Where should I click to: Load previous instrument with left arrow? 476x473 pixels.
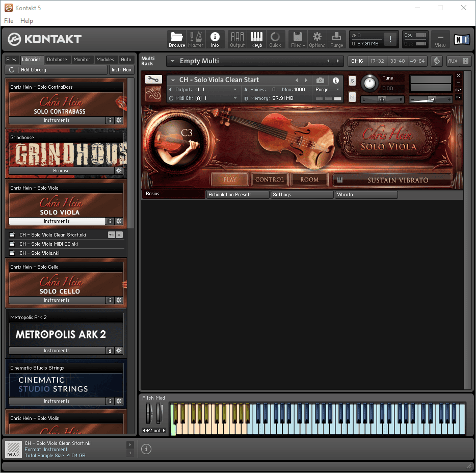coord(297,81)
